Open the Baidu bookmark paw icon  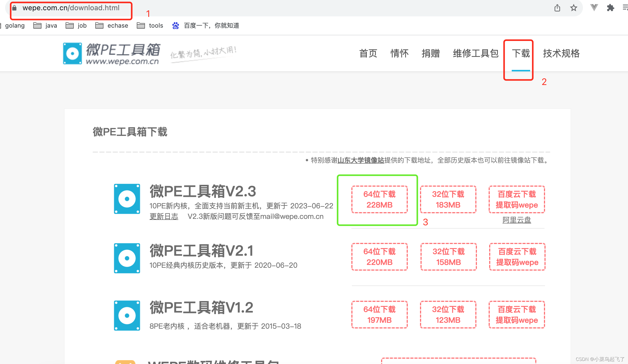(175, 26)
